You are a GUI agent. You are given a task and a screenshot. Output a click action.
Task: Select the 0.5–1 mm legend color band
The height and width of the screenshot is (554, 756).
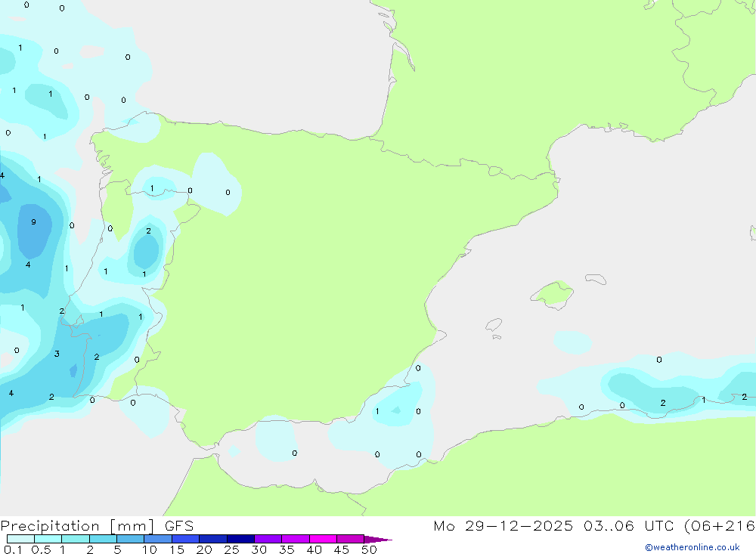click(48, 539)
